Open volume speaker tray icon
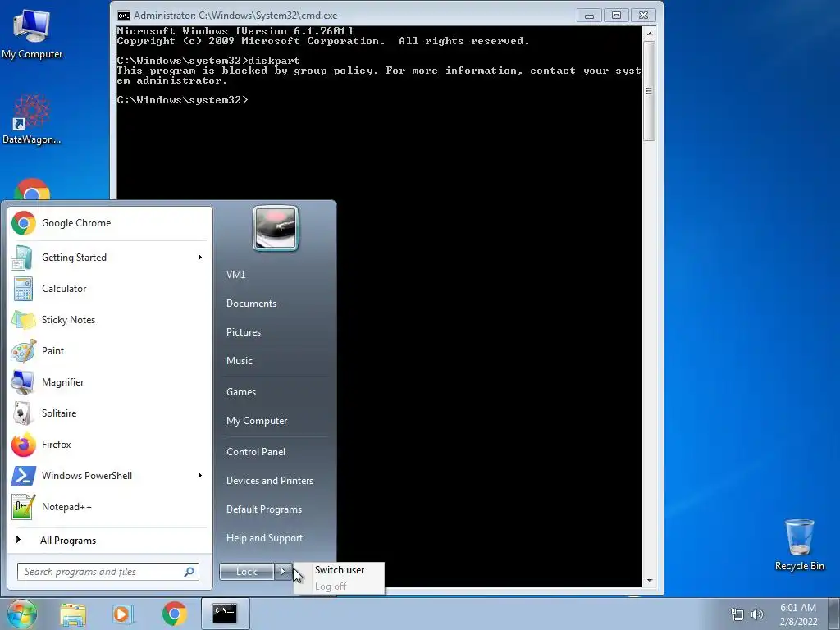 [757, 614]
